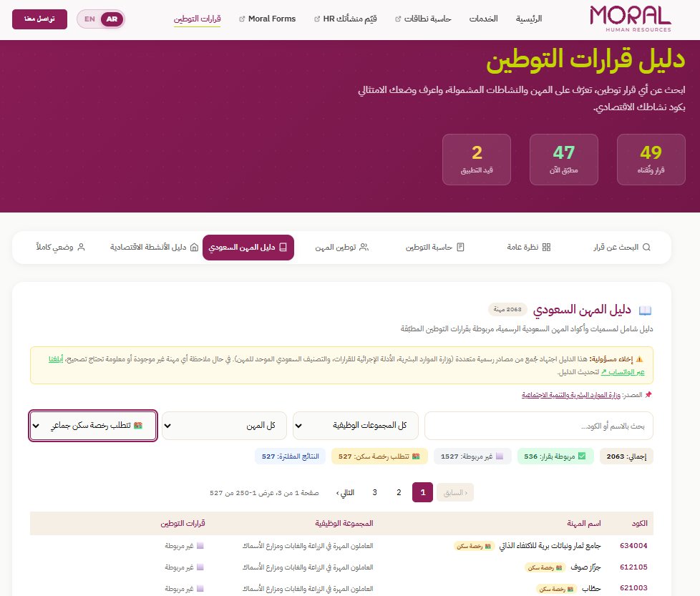The height and width of the screenshot is (596, 700).
Task: Open the البحث عن قرار tab
Action: 621,247
